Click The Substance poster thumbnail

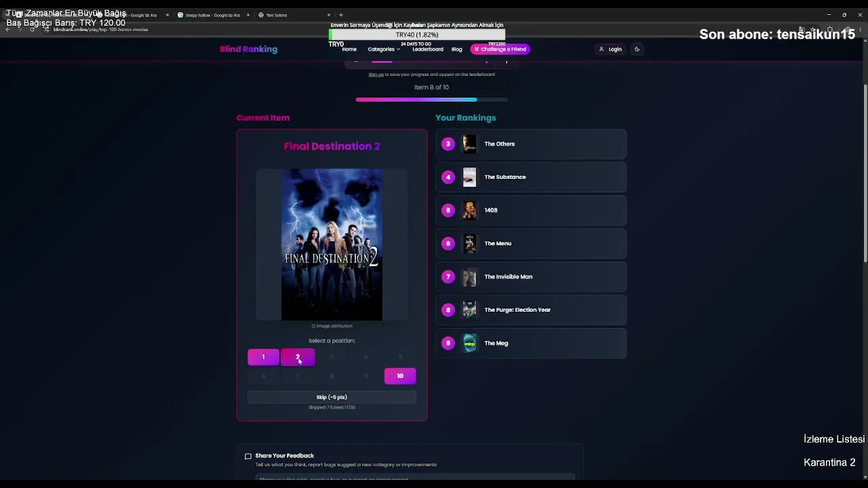click(x=469, y=177)
